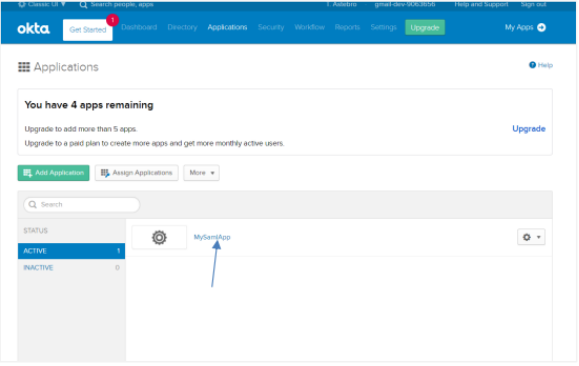The image size is (579, 366).
Task: Click the green Add Application button
Action: pyautogui.click(x=54, y=173)
